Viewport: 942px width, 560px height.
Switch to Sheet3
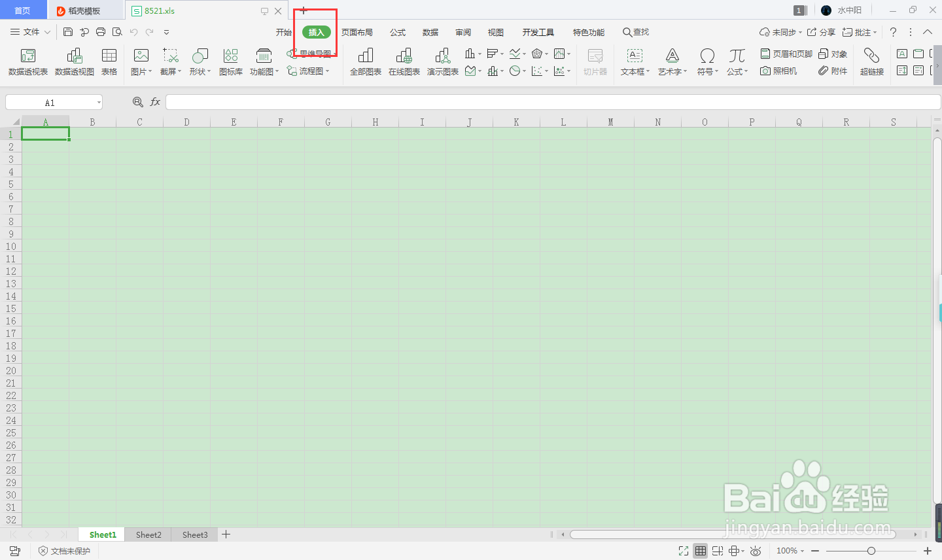(x=195, y=534)
